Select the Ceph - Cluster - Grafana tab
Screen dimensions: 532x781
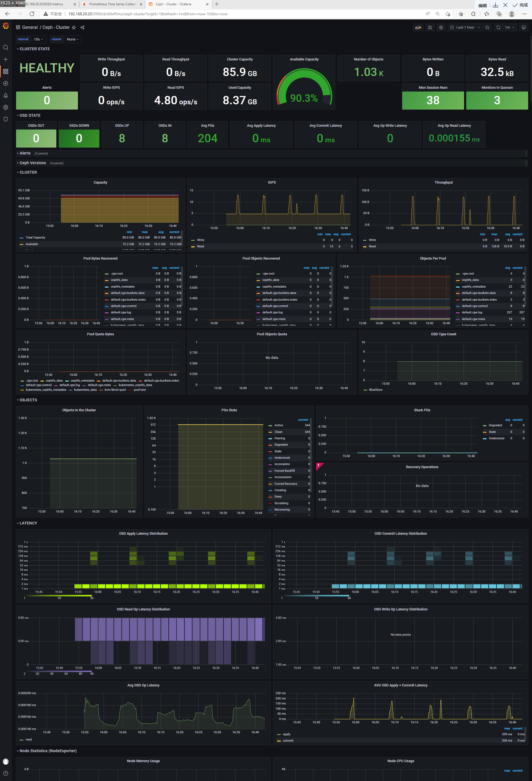click(x=178, y=4)
